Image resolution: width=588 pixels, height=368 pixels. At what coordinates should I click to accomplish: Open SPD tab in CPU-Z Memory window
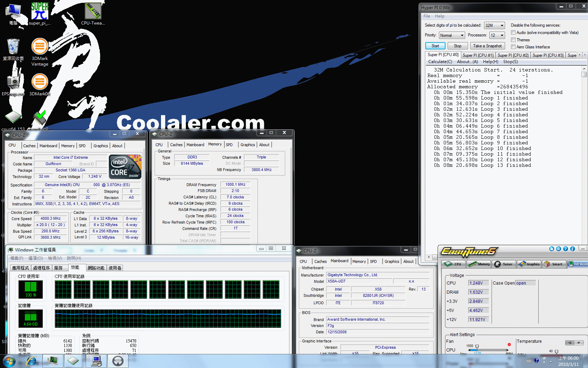229,145
